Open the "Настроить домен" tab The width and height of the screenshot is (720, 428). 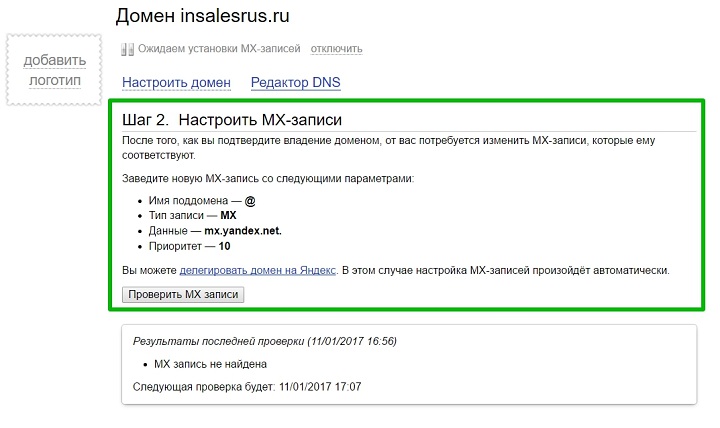[176, 83]
